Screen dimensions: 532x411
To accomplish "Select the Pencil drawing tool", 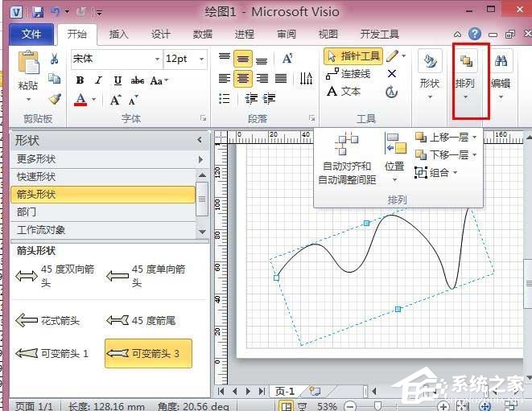I will (392, 56).
